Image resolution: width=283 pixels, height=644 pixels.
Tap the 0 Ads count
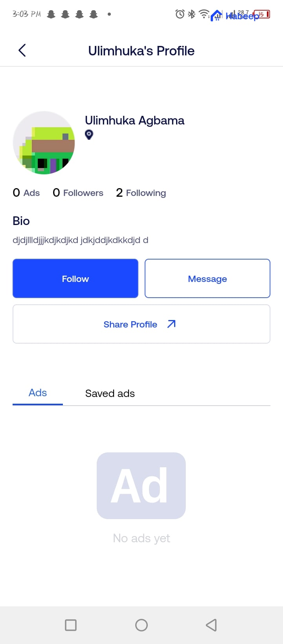click(26, 193)
